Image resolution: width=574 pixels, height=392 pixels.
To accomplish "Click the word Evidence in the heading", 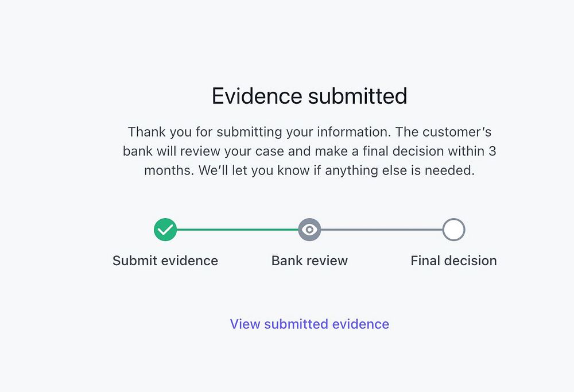I will click(257, 96).
